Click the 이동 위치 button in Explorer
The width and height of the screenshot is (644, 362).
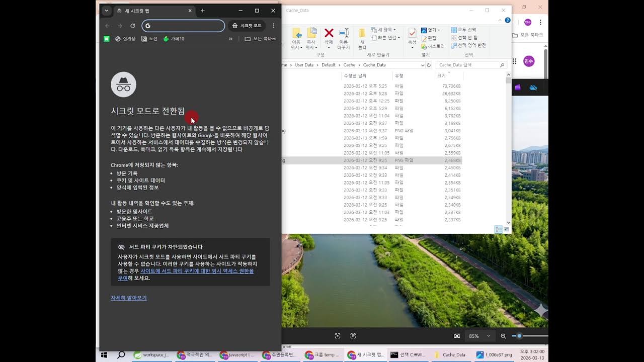pyautogui.click(x=296, y=39)
